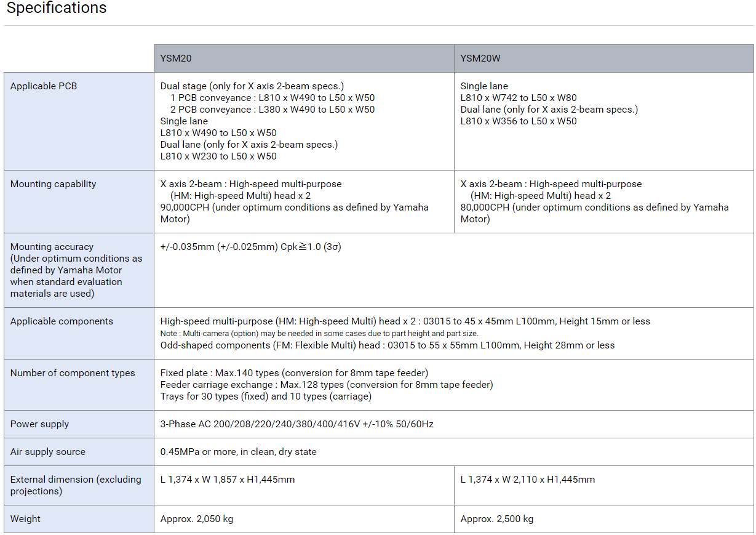Click the '2 PCB conveyance : L380 x W490' line
Image resolution: width=756 pixels, height=535 pixels.
pyautogui.click(x=273, y=110)
